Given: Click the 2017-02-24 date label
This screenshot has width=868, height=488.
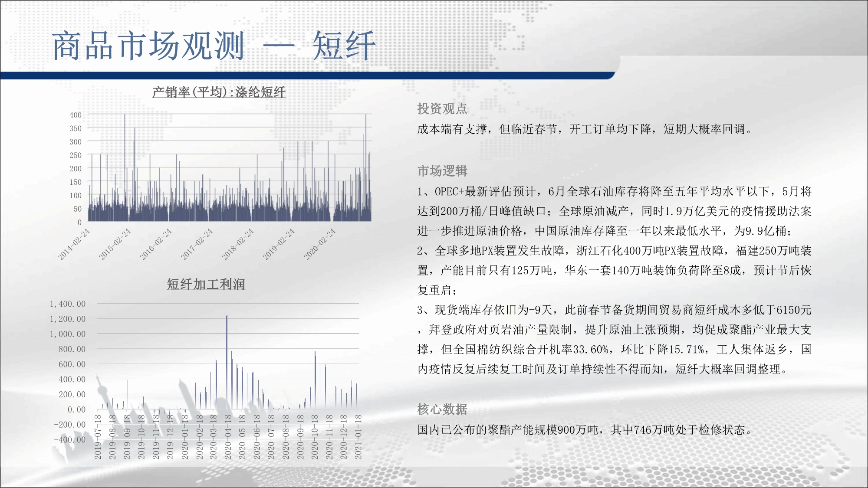Looking at the screenshot, I should pyautogui.click(x=197, y=244).
